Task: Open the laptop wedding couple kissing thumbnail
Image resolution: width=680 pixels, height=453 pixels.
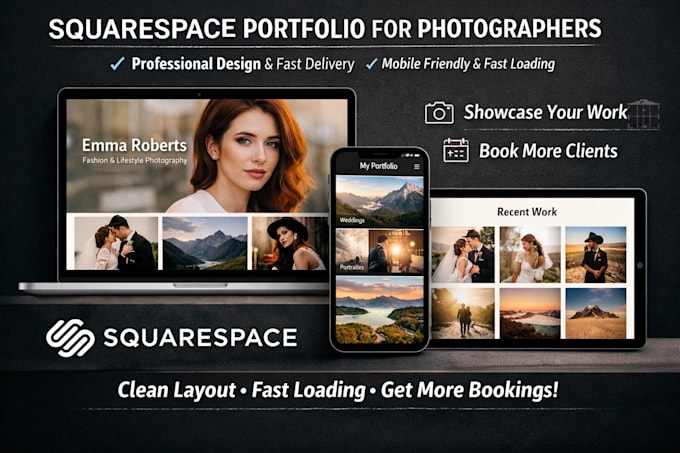Action: [x=116, y=243]
